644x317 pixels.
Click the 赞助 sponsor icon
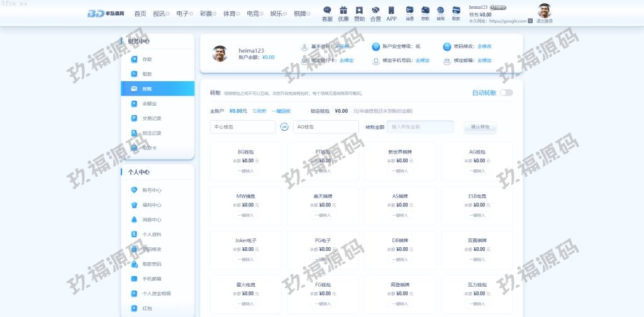(359, 11)
